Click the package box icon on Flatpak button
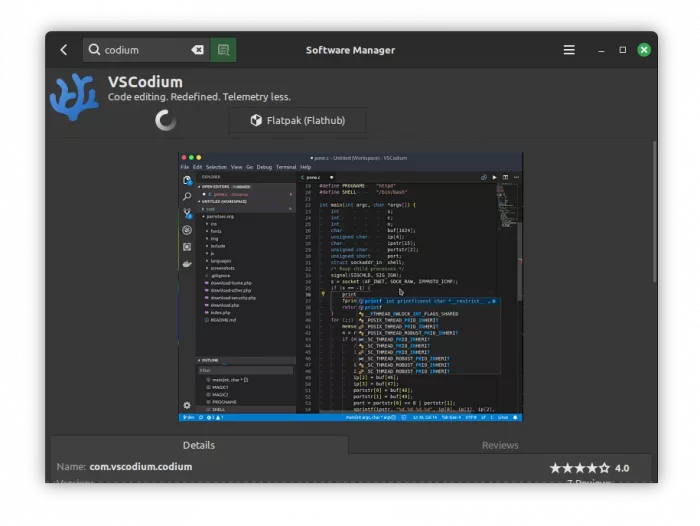The image size is (700, 526). (x=256, y=120)
